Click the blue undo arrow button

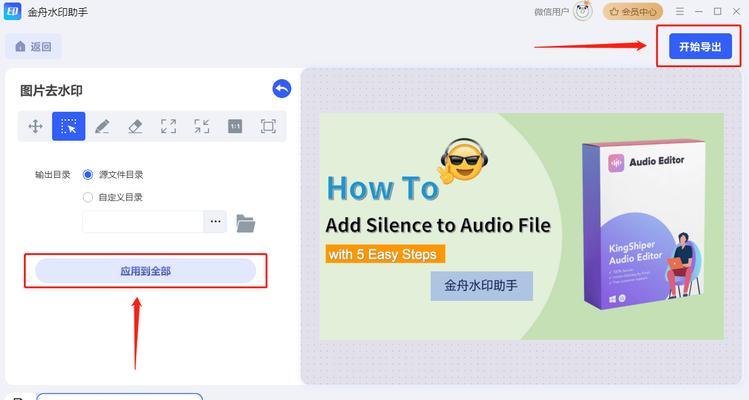[x=282, y=89]
